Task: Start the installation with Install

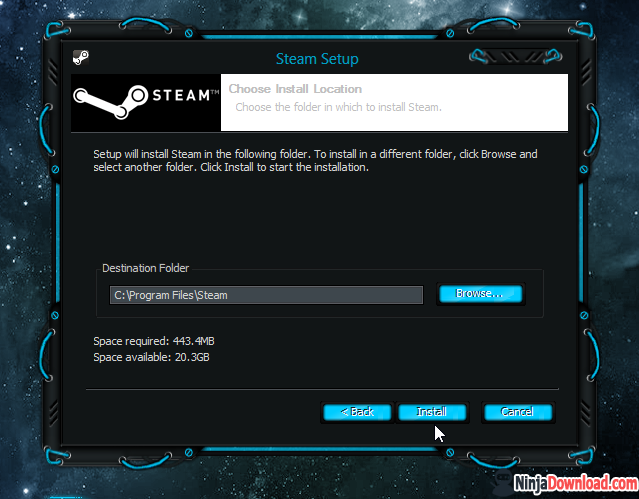Action: 432,412
